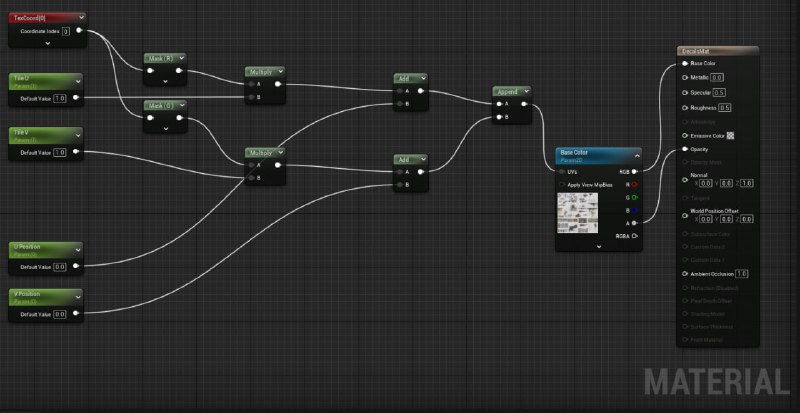Click the Mask (R) output pin
The height and width of the screenshot is (413, 800).
coord(179,70)
